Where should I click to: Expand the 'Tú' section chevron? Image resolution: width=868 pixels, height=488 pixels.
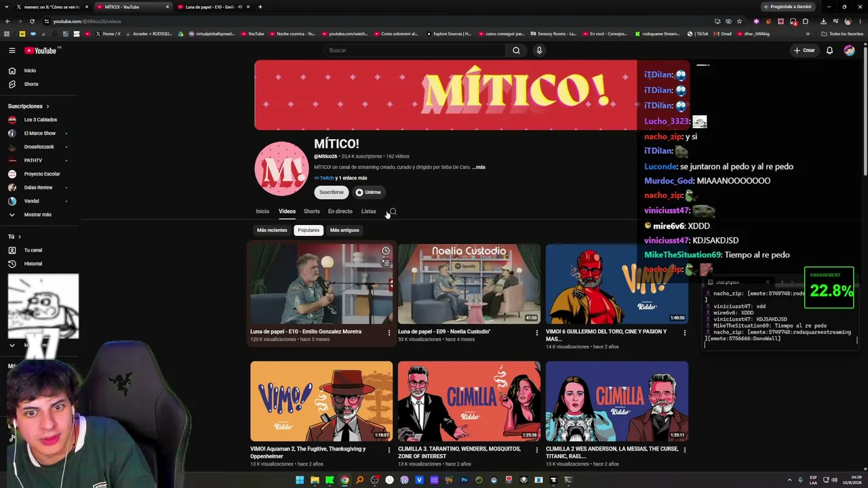coord(20,237)
